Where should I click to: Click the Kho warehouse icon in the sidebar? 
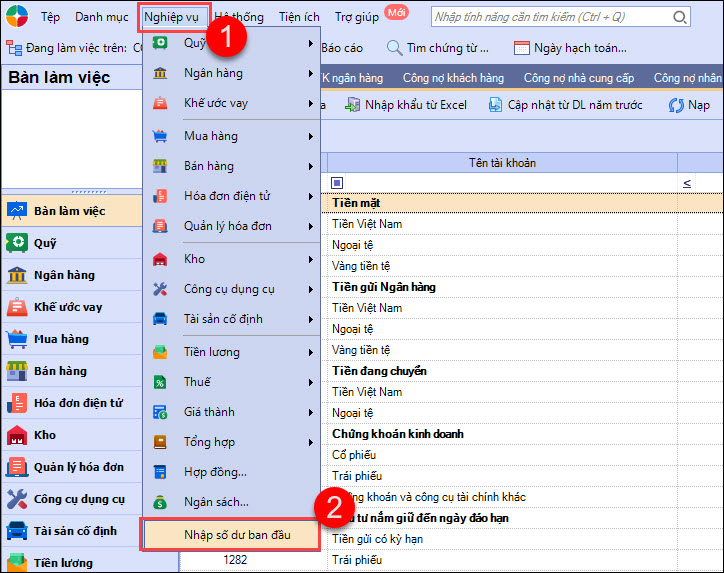click(x=16, y=435)
